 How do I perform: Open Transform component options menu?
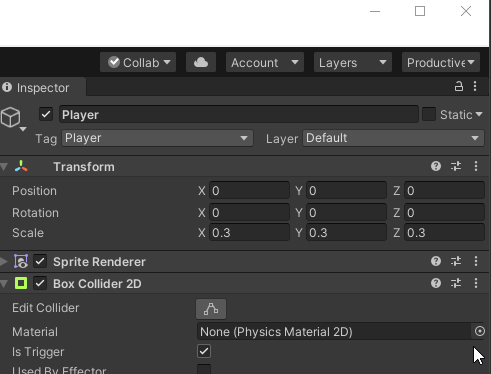point(476,166)
